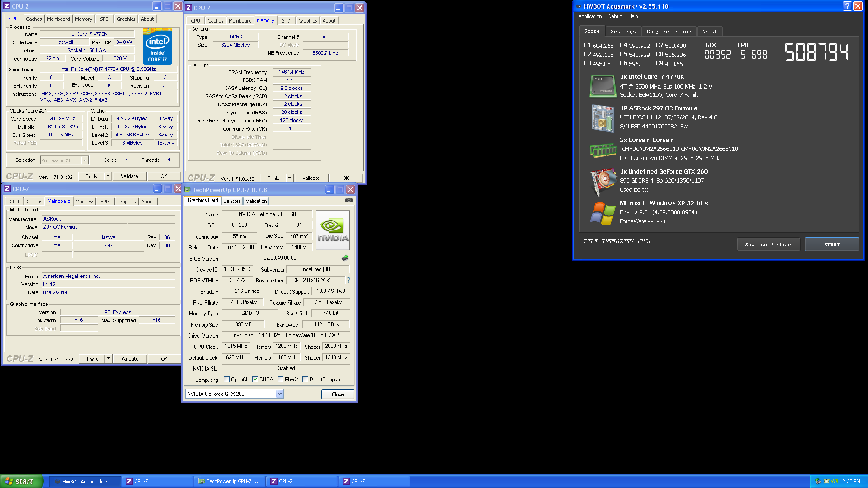Click the total score 508794 display
The height and width of the screenshot is (488, 868).
click(816, 52)
